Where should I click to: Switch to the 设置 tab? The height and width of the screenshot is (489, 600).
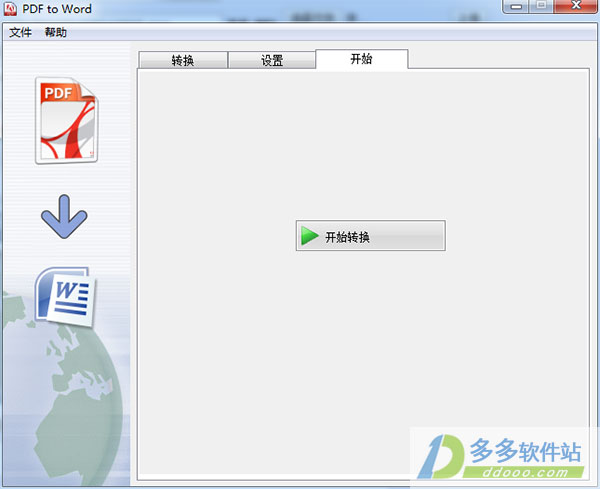click(272, 60)
